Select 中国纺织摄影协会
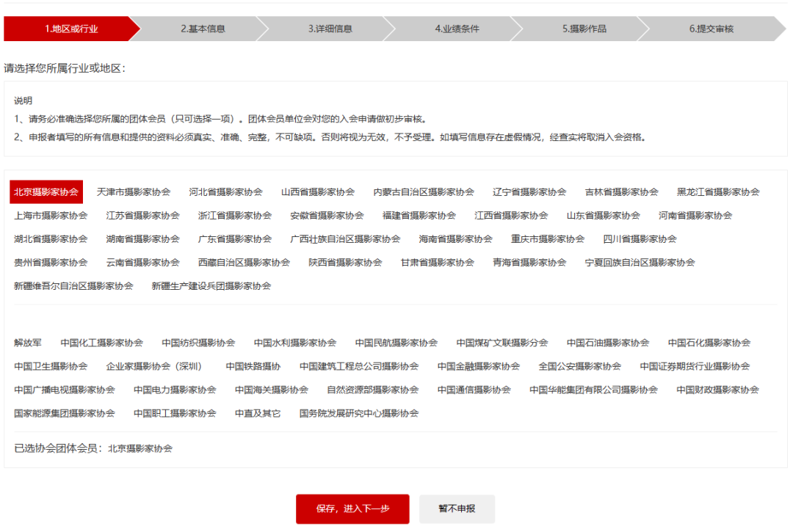Viewport: 793px width, 532px height. click(198, 343)
